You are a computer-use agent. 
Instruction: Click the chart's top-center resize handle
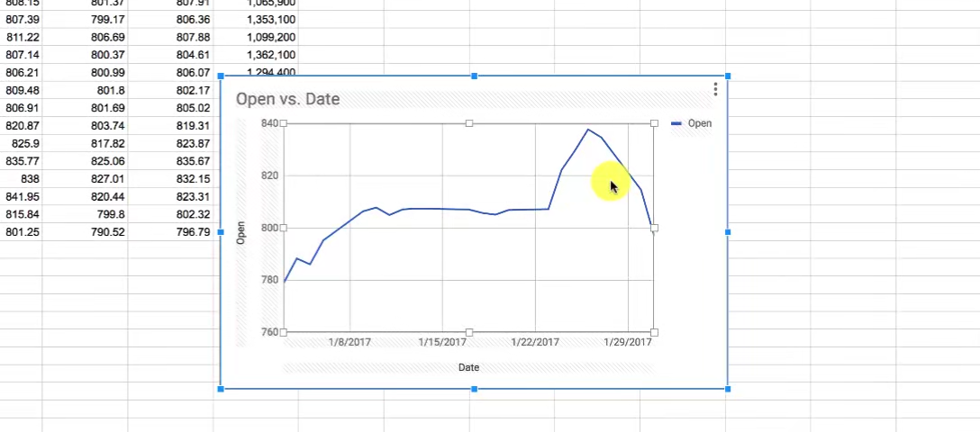point(475,76)
